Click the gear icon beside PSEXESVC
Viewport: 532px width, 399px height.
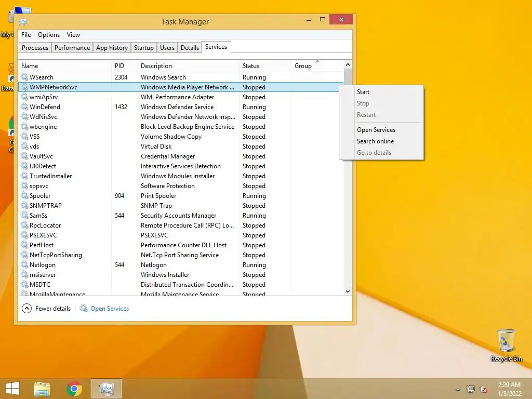pyautogui.click(x=24, y=235)
